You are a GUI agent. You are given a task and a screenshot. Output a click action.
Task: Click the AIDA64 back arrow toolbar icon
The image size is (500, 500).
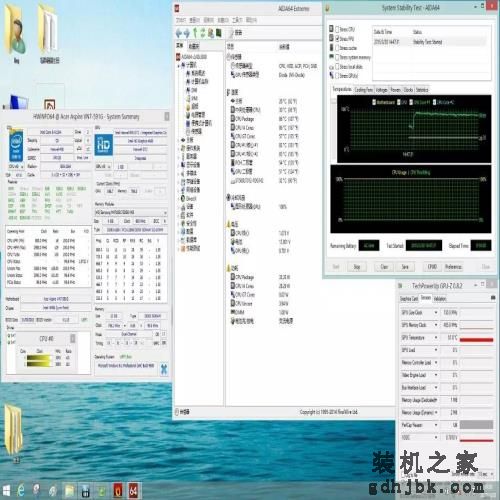click(179, 33)
